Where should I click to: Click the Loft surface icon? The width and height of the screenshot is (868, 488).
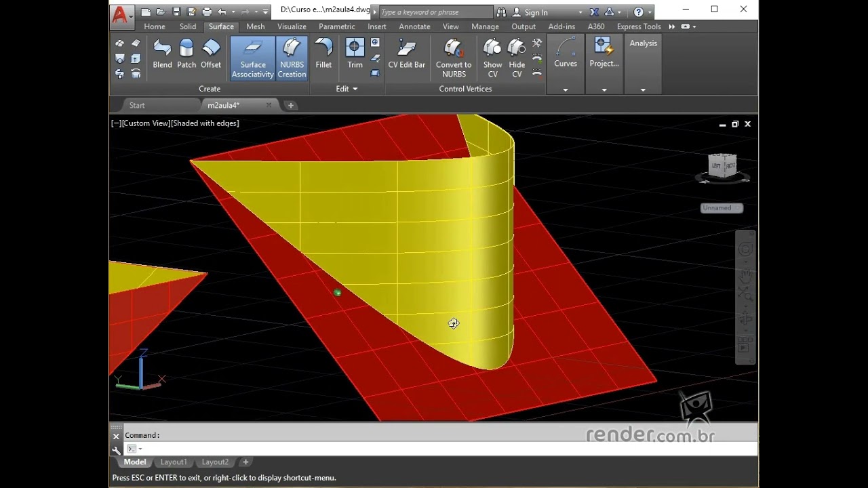point(120,58)
